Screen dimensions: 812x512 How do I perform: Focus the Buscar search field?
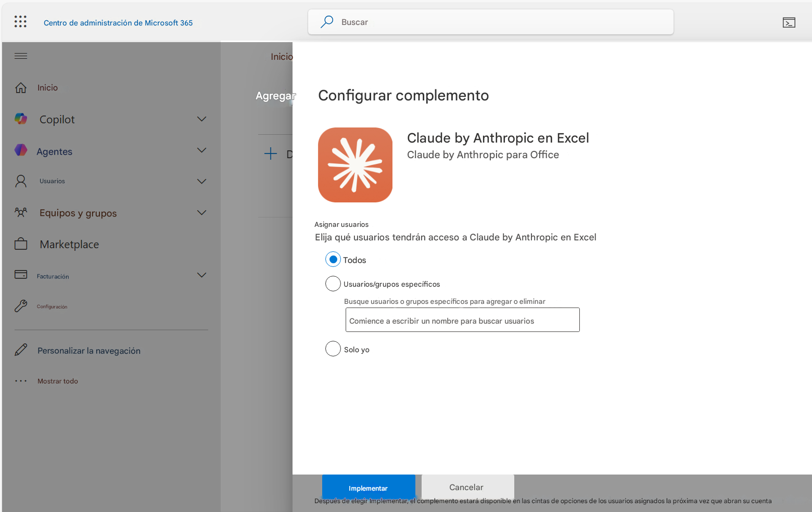click(x=490, y=22)
